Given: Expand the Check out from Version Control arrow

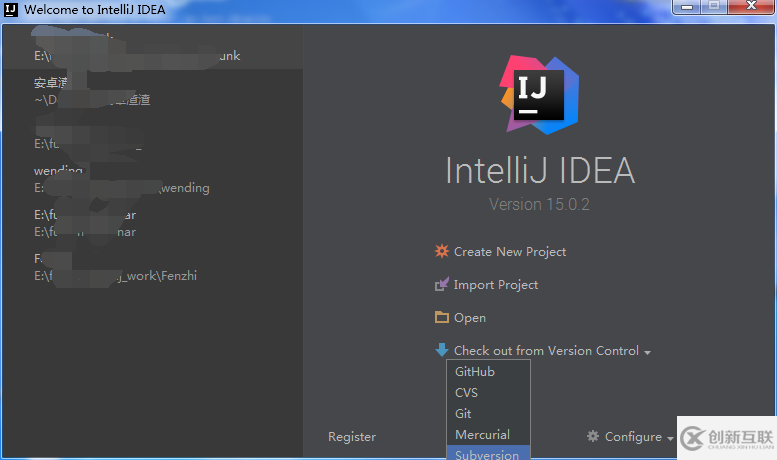Looking at the screenshot, I should 647,352.
